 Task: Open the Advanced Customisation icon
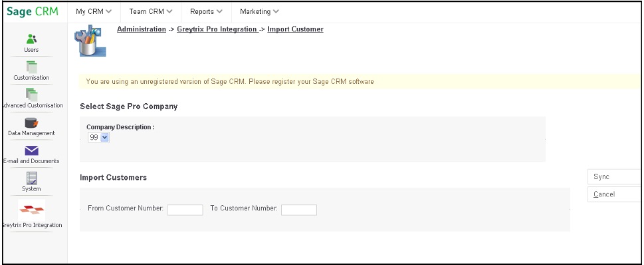[x=32, y=95]
